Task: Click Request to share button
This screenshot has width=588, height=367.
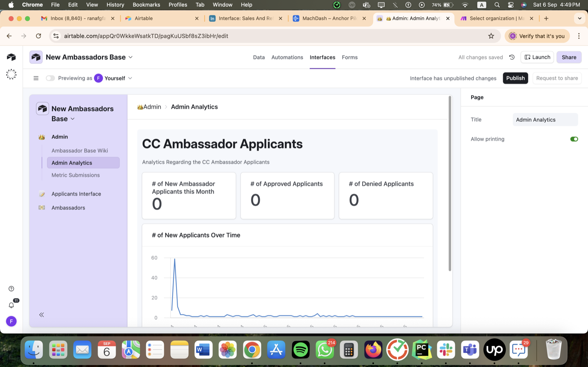Action: point(557,78)
